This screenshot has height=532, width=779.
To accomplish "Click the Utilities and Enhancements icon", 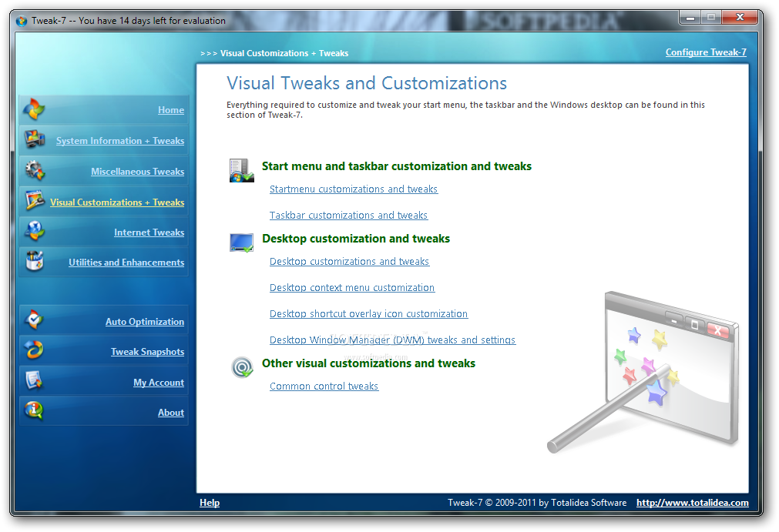I will (34, 260).
